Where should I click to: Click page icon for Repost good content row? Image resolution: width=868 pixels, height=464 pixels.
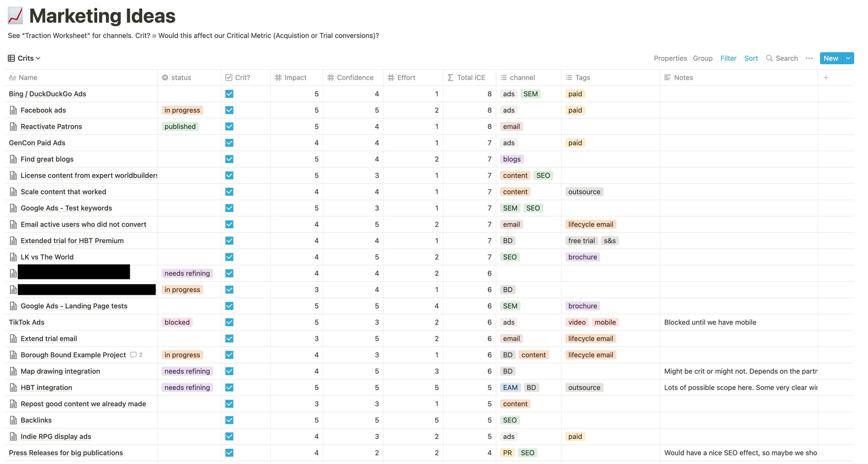pos(13,404)
